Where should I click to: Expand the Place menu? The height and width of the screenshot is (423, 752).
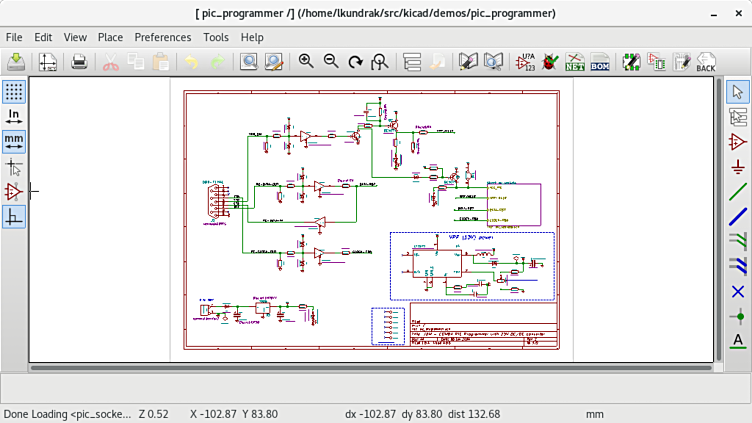(x=110, y=37)
